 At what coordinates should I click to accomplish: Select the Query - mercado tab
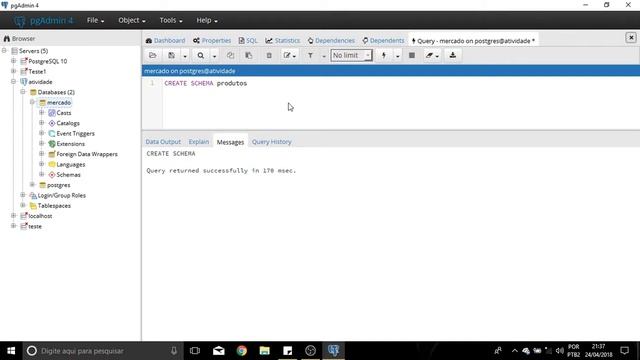click(x=473, y=41)
